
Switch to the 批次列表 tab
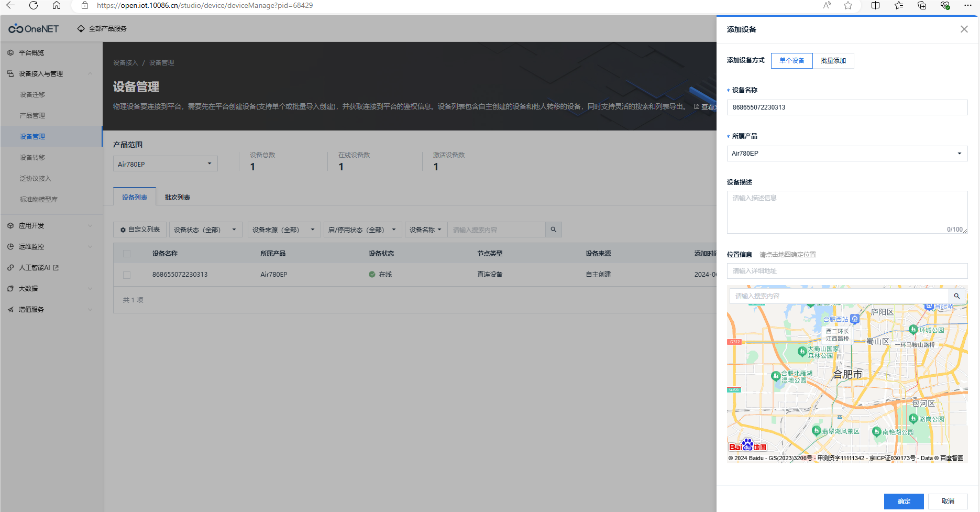tap(178, 198)
